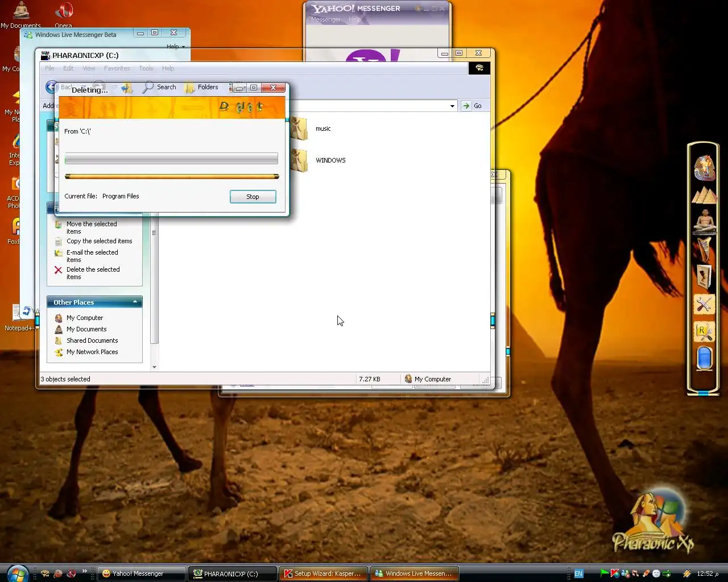Open the R tools icon in the dock
This screenshot has height=582, width=728.
[x=704, y=332]
